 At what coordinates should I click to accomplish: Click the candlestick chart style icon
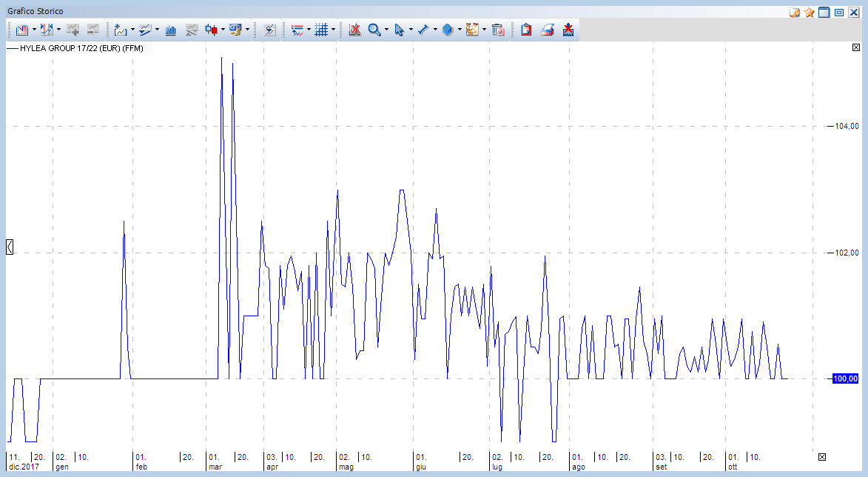212,30
